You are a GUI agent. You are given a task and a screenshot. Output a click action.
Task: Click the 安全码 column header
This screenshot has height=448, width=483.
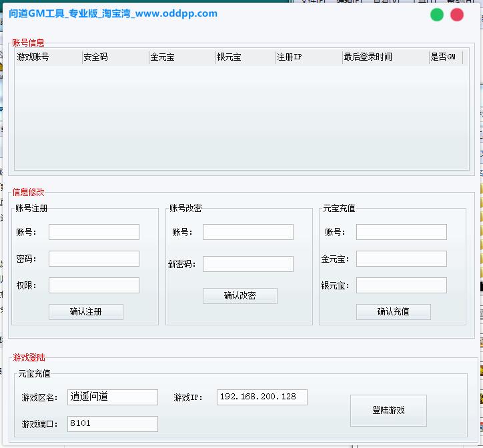115,57
